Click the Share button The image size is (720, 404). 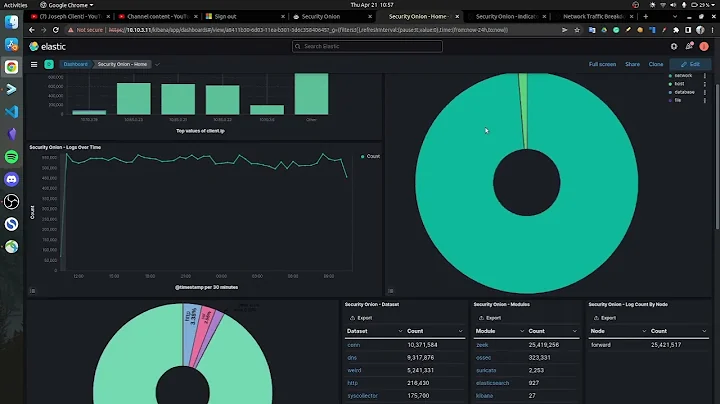click(632, 64)
